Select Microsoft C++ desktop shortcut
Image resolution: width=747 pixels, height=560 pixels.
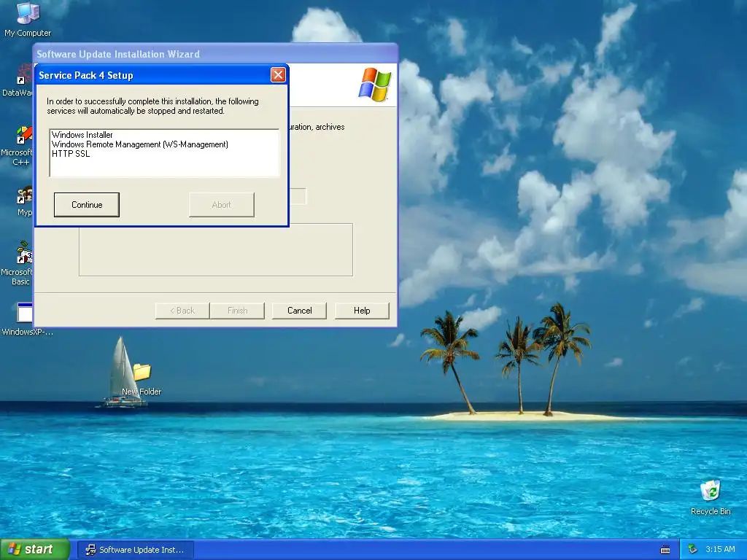click(x=18, y=146)
